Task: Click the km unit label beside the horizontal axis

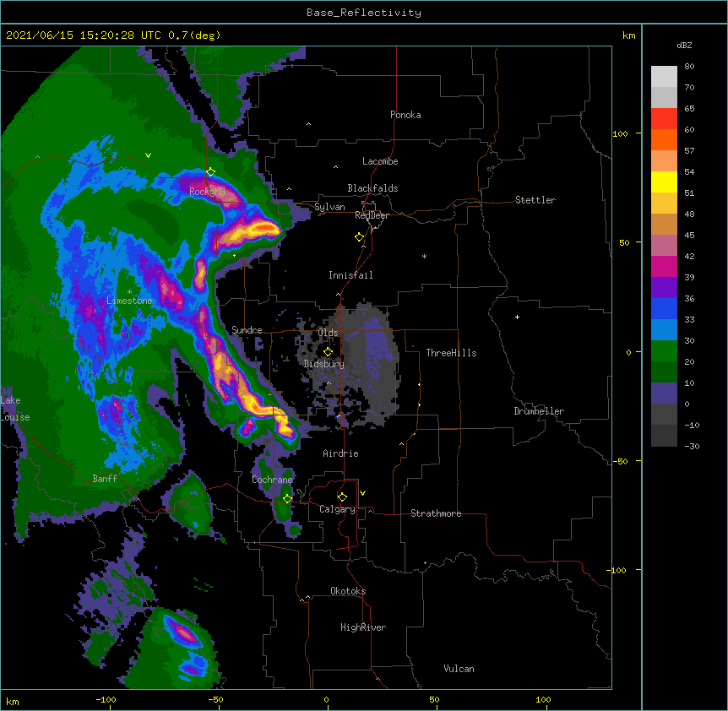Action: click(12, 701)
